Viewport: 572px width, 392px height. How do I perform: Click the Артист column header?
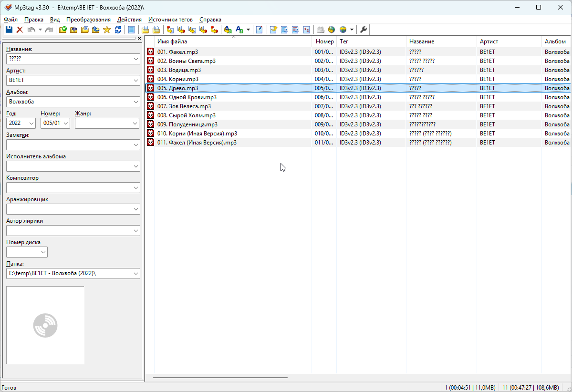coord(508,41)
